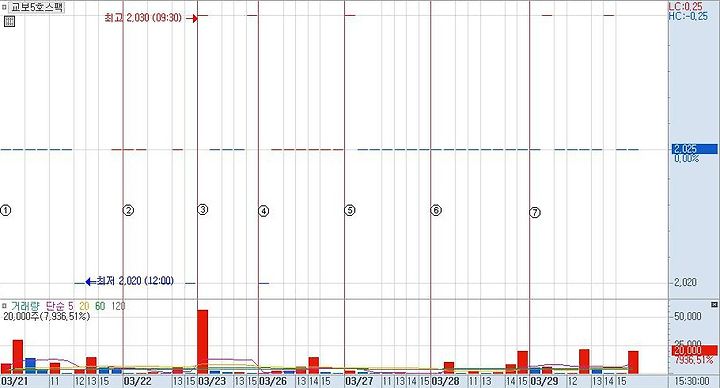720x388 pixels.
Task: Click the 120 moving average legend
Action: [118, 306]
